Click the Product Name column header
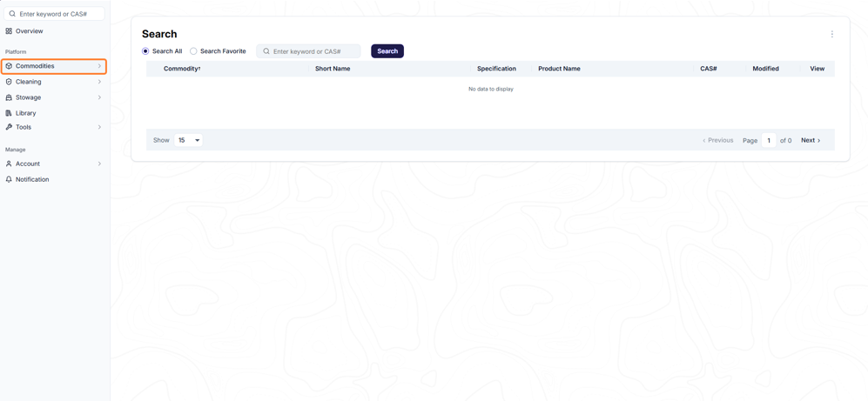The width and height of the screenshot is (868, 401). point(559,69)
